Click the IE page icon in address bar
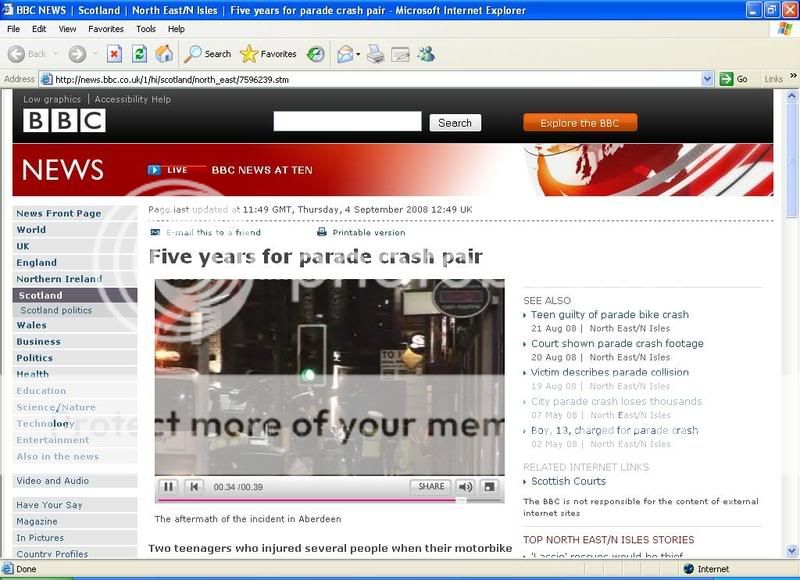The width and height of the screenshot is (800, 580). (46, 79)
